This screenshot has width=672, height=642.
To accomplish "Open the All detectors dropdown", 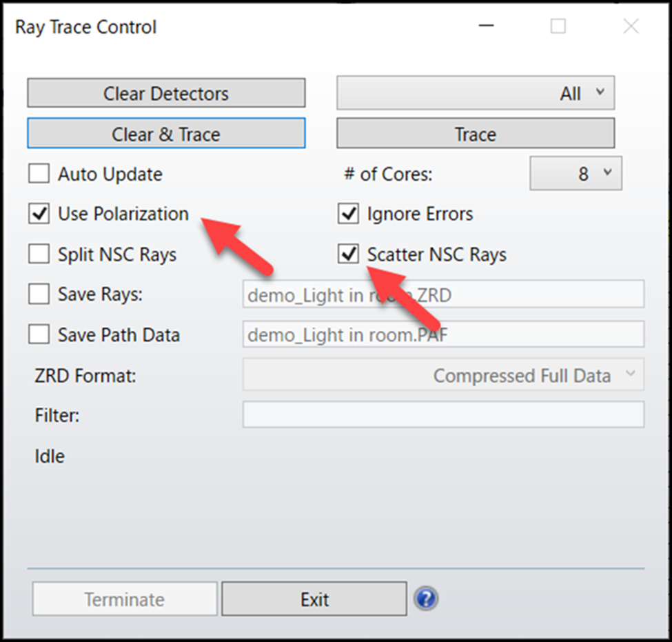I will click(x=476, y=93).
